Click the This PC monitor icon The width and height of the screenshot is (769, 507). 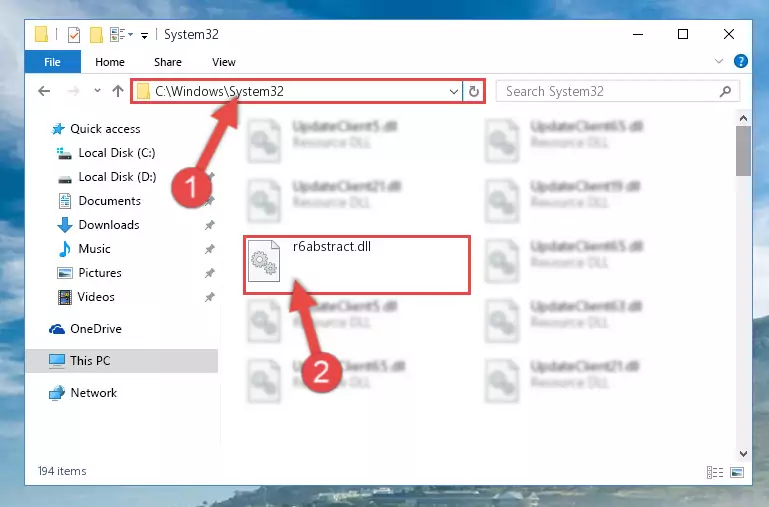tap(57, 361)
